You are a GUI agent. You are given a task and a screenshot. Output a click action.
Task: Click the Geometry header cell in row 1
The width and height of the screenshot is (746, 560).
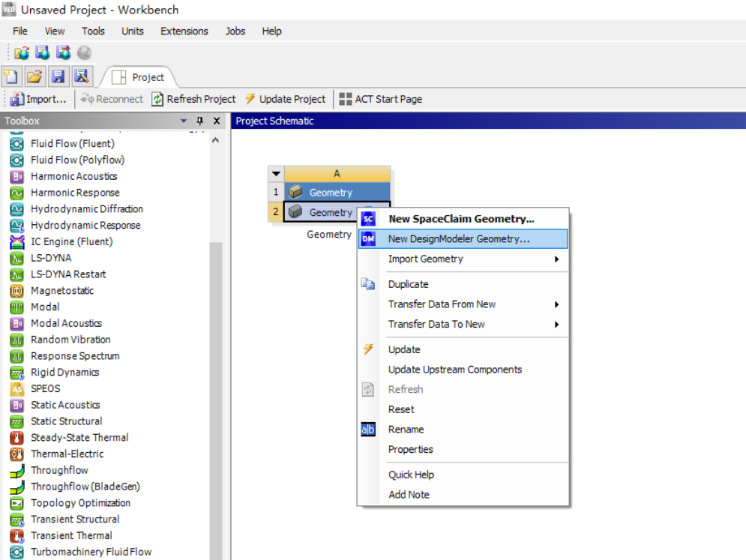pyautogui.click(x=337, y=192)
